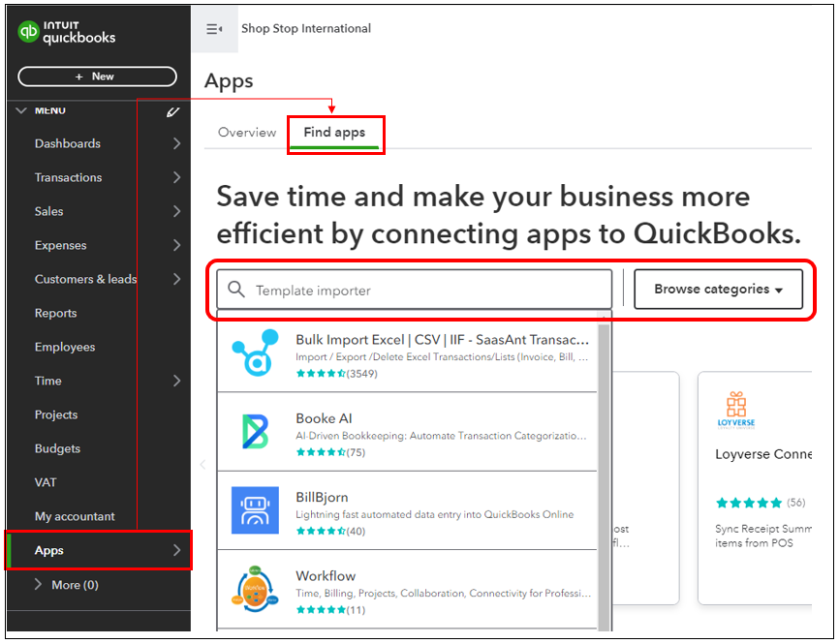Collapse the MENU section chevron
The width and height of the screenshot is (839, 644).
click(21, 110)
